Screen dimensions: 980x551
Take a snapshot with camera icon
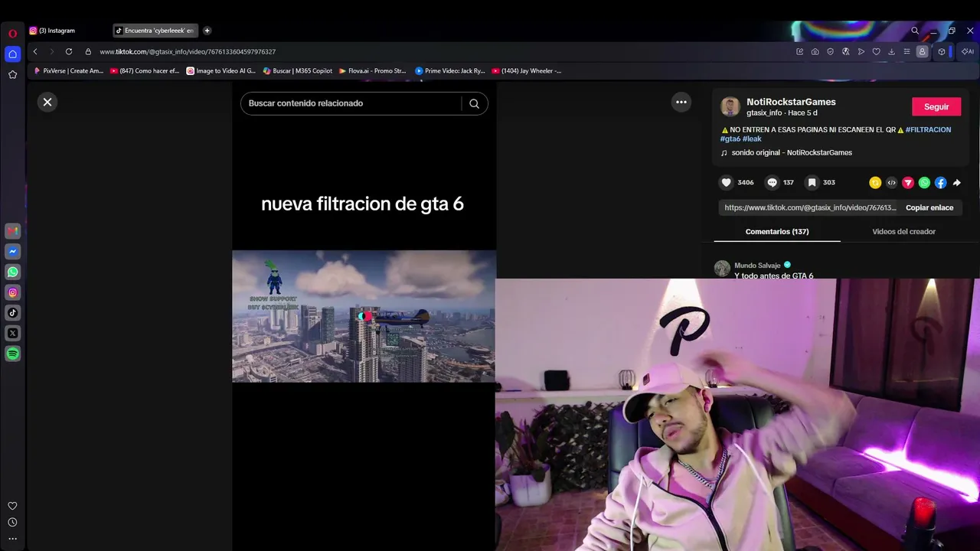[x=815, y=51]
